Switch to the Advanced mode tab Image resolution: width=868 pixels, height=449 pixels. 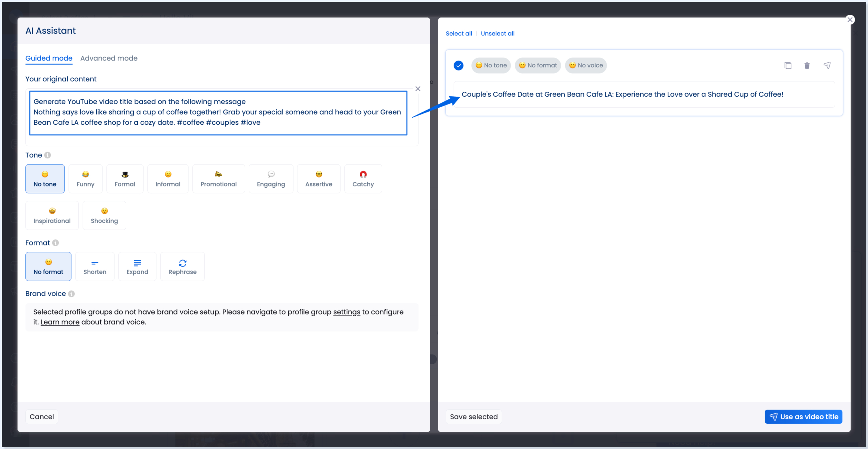tap(109, 58)
